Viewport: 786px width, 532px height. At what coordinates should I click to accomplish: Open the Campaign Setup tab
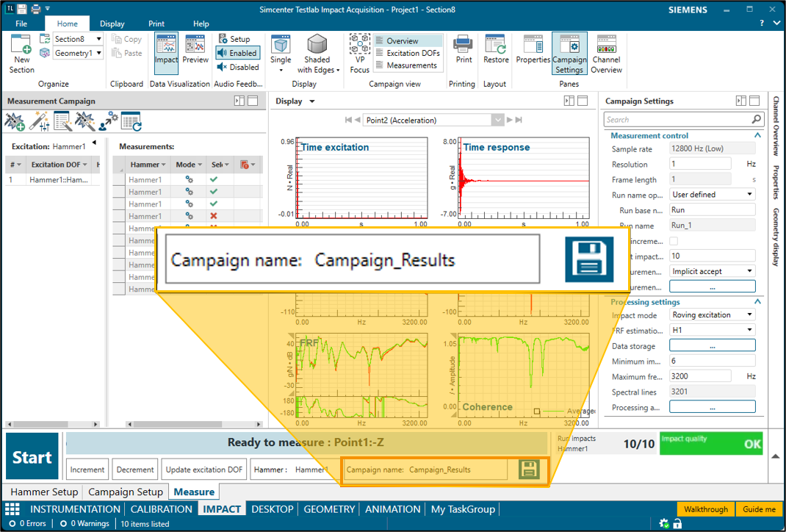point(126,492)
